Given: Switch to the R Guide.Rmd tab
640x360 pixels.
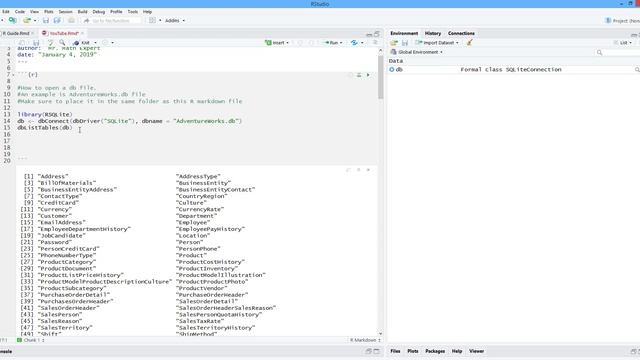Looking at the screenshot, I should point(16,33).
